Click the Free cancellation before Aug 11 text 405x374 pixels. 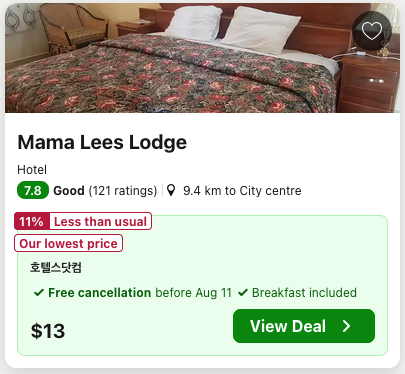[140, 293]
